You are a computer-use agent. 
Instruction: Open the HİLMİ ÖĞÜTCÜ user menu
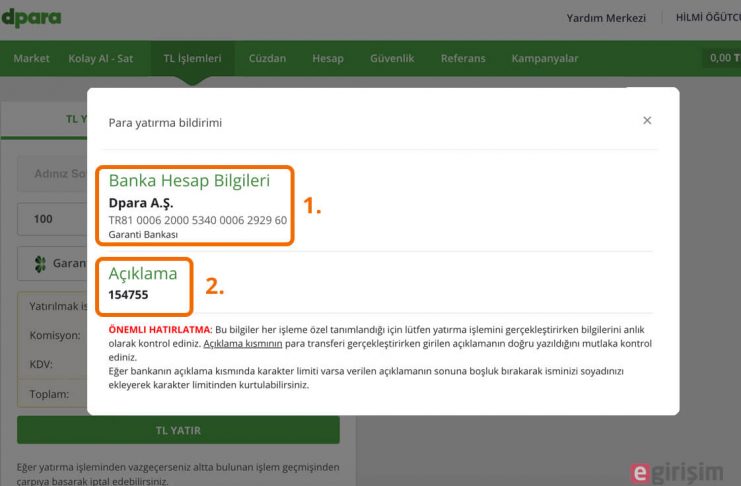coord(708,17)
